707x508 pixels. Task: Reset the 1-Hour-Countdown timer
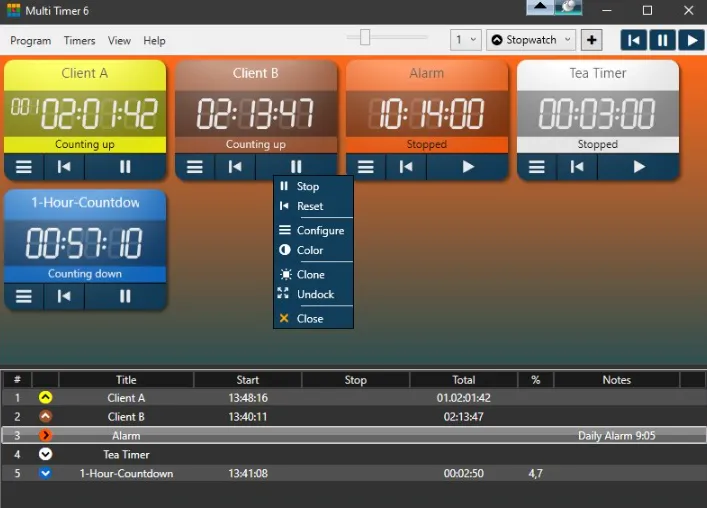[64, 296]
